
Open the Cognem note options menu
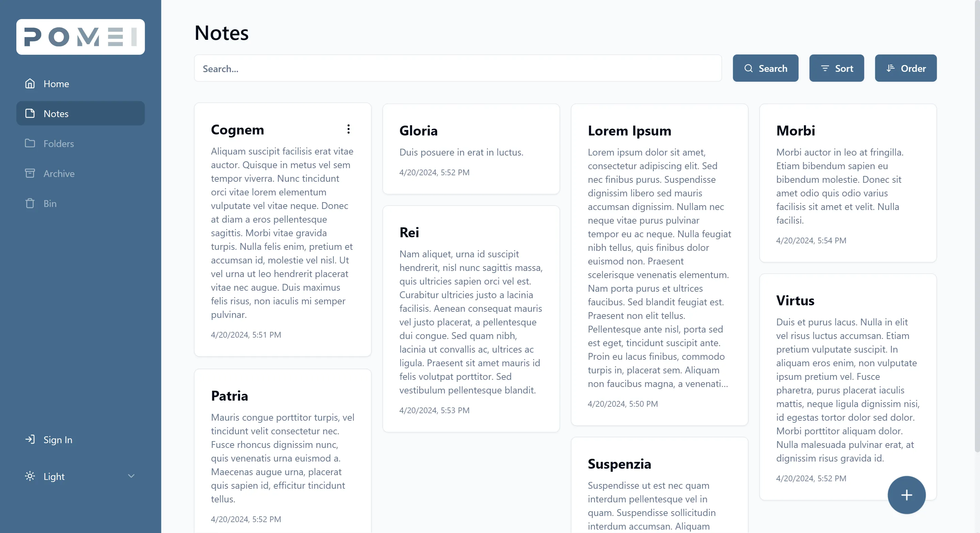tap(348, 129)
